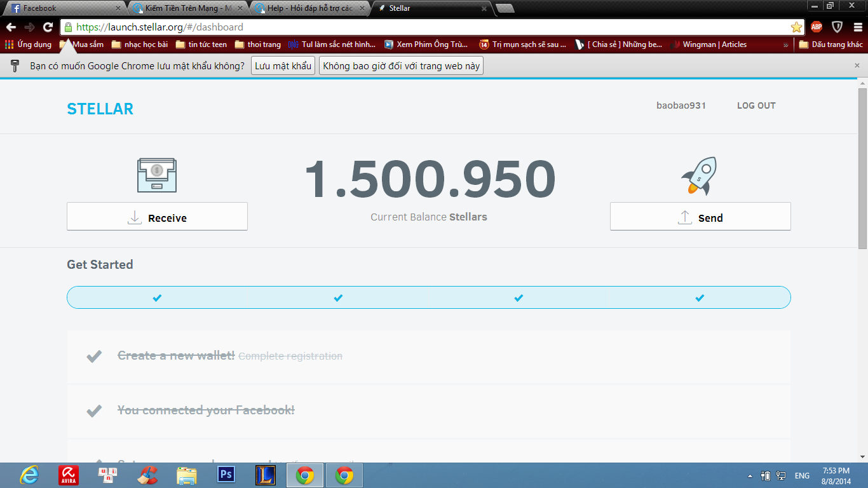This screenshot has width=868, height=488.
Task: Open the Xem Phim Ông Trù bookmark
Action: point(426,44)
